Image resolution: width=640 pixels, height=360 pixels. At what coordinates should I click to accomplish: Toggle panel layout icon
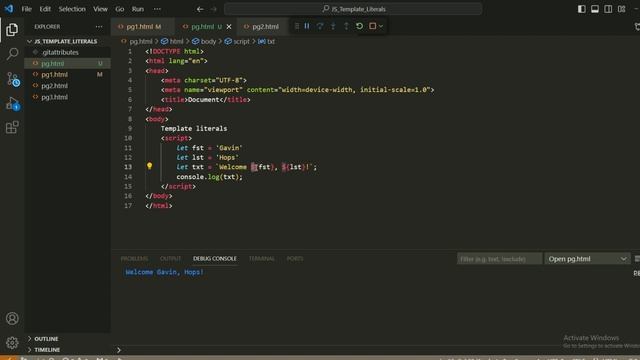click(x=595, y=9)
